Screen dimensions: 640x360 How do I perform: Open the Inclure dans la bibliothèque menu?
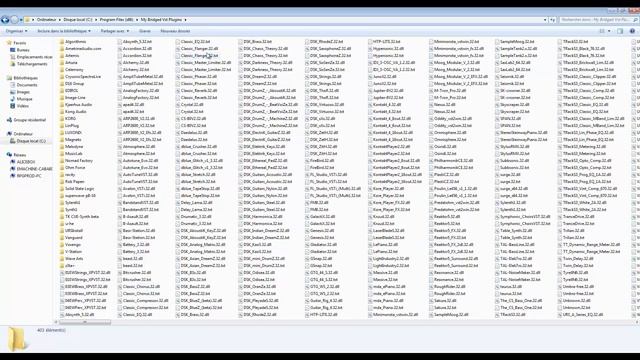pos(64,31)
